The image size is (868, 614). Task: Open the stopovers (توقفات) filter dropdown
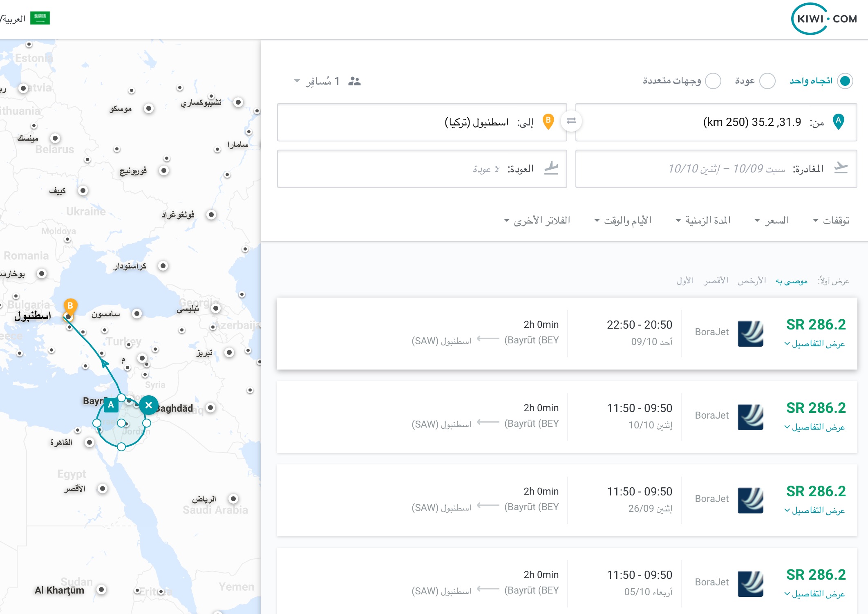click(x=831, y=221)
